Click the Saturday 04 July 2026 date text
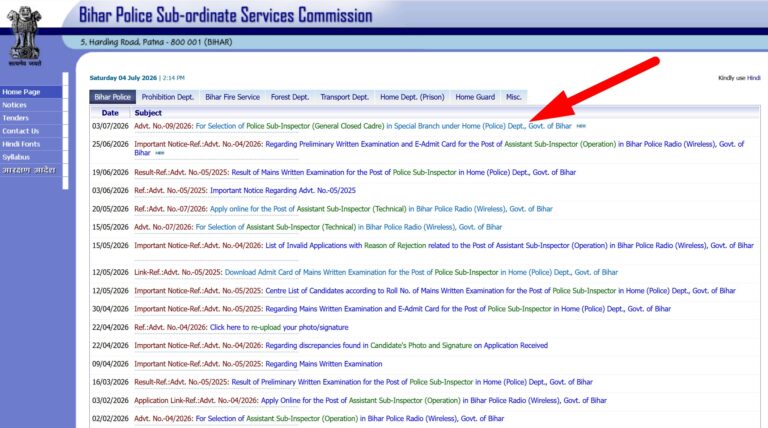Image resolution: width=768 pixels, height=428 pixels. (123, 78)
